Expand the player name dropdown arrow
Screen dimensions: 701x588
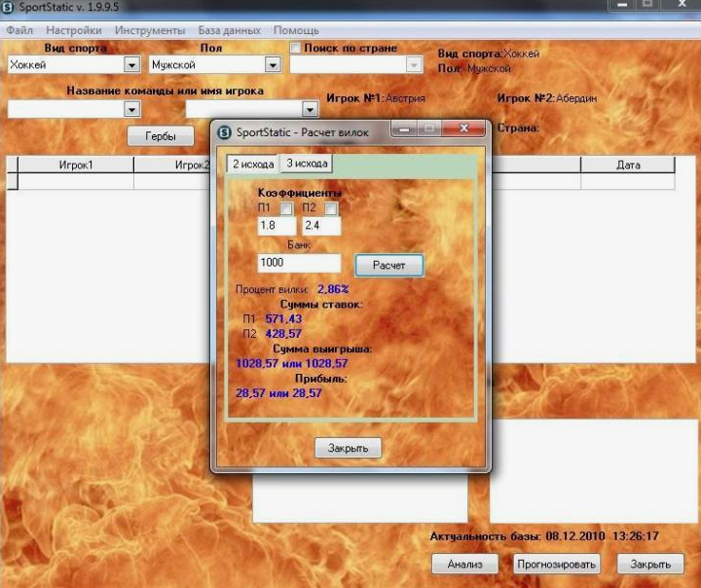(x=310, y=110)
